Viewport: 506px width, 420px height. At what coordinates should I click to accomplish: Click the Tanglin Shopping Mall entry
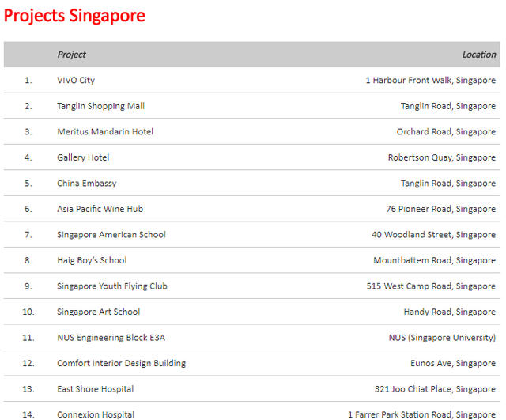[x=100, y=106]
